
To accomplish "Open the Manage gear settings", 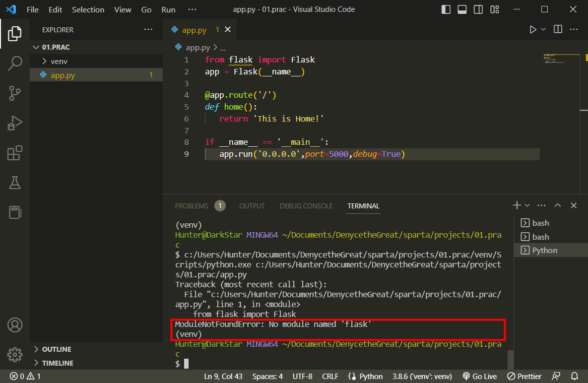I will click(14, 355).
